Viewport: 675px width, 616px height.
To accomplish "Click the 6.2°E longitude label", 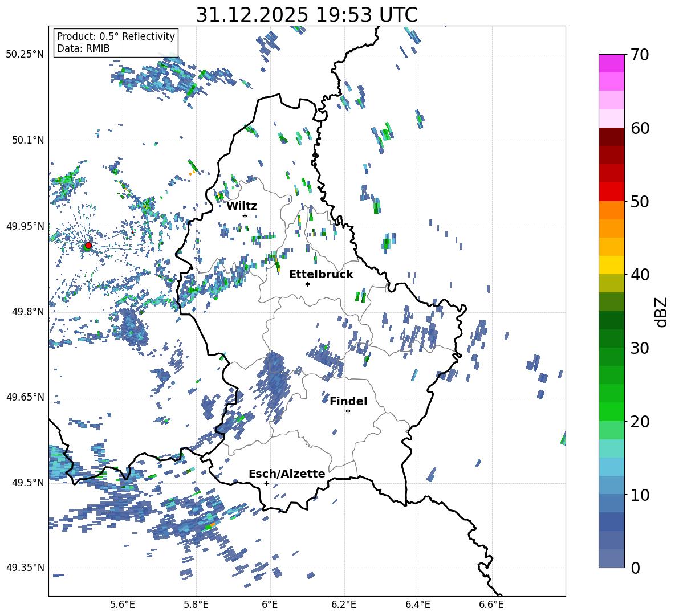I will click(x=344, y=605).
